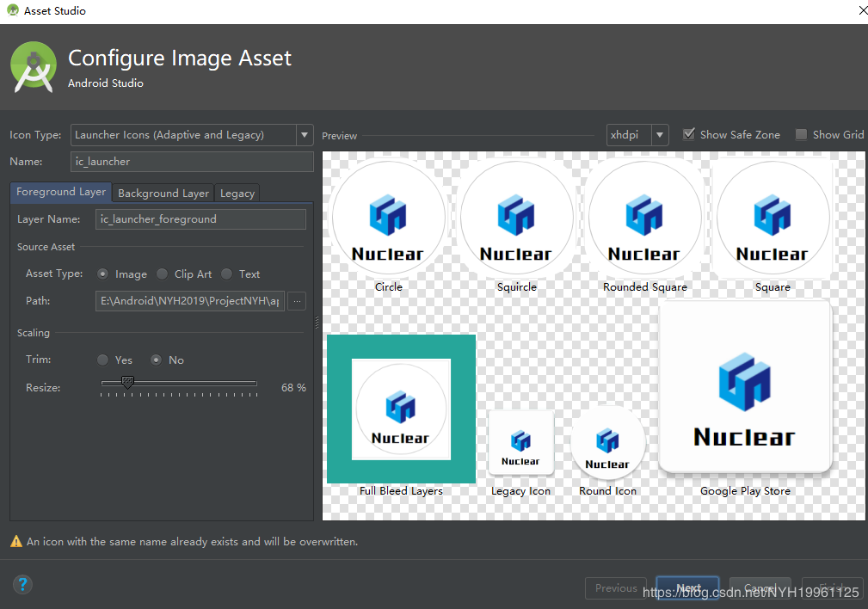Switch to the Legacy tab
The image size is (868, 609).
pyautogui.click(x=237, y=194)
